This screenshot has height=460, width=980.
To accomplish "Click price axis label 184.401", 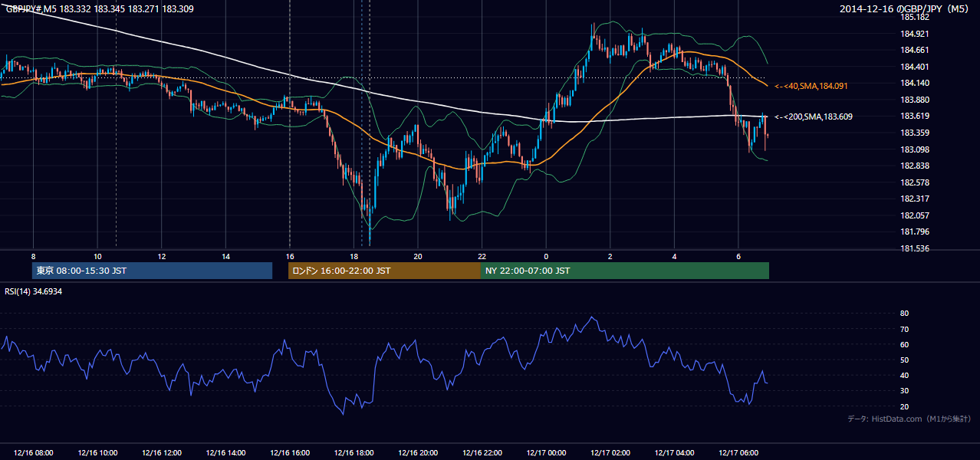I will 914,67.
